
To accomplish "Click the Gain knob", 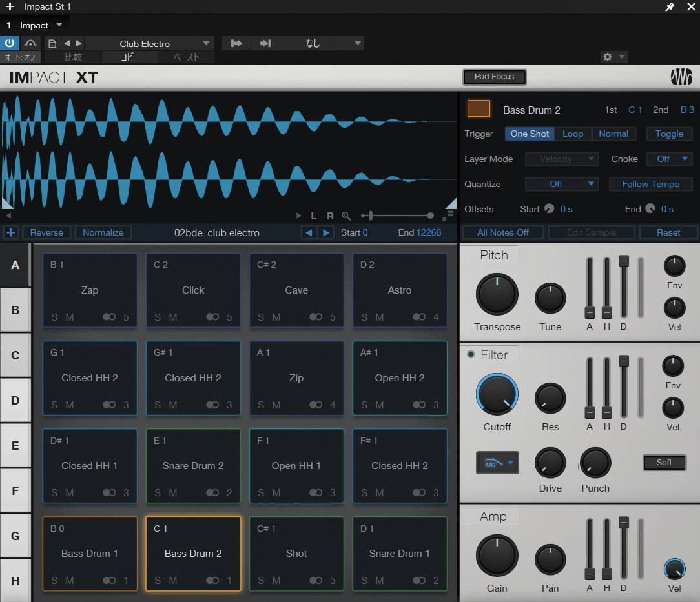I will (497, 556).
